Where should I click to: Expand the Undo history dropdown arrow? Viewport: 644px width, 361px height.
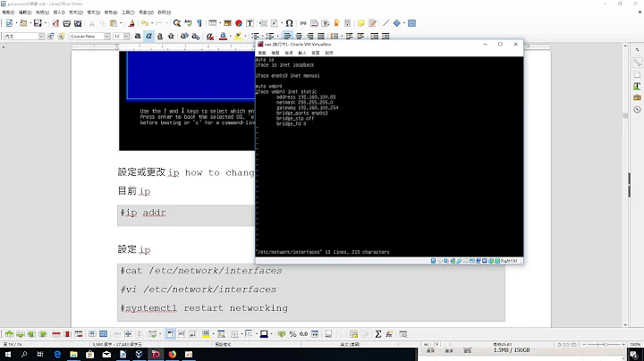[151, 23]
